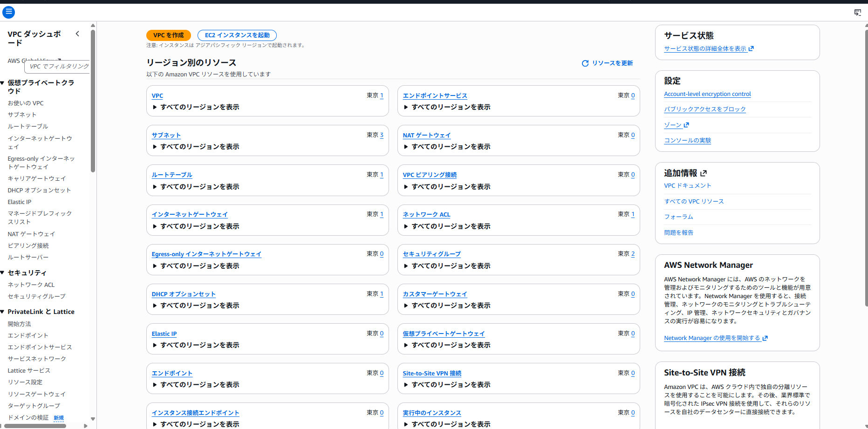The width and height of the screenshot is (868, 429).
Task: Collapse the セキュリティ sidebar section
Action: point(3,272)
